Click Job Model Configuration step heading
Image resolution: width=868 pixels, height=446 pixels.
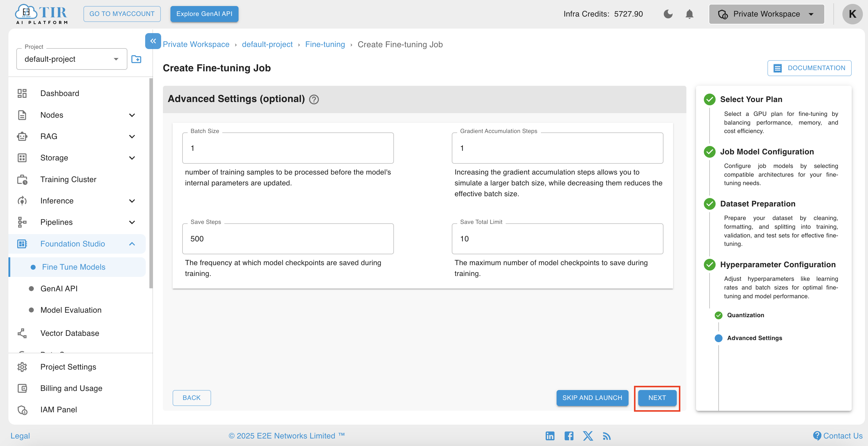pyautogui.click(x=767, y=152)
